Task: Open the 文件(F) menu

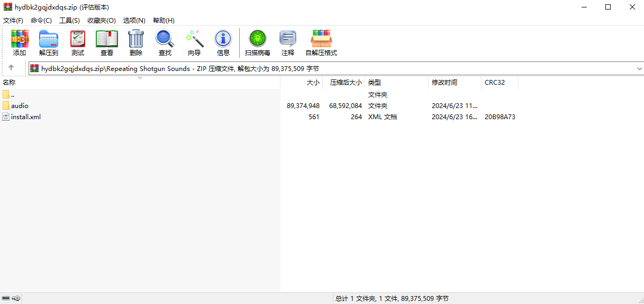Action: tap(13, 20)
